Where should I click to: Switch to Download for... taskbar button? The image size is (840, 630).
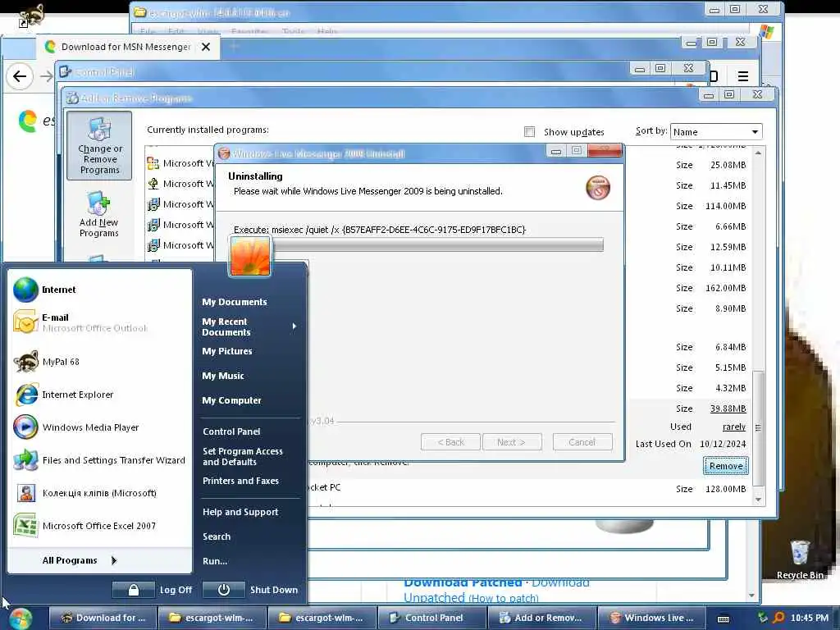tap(103, 619)
